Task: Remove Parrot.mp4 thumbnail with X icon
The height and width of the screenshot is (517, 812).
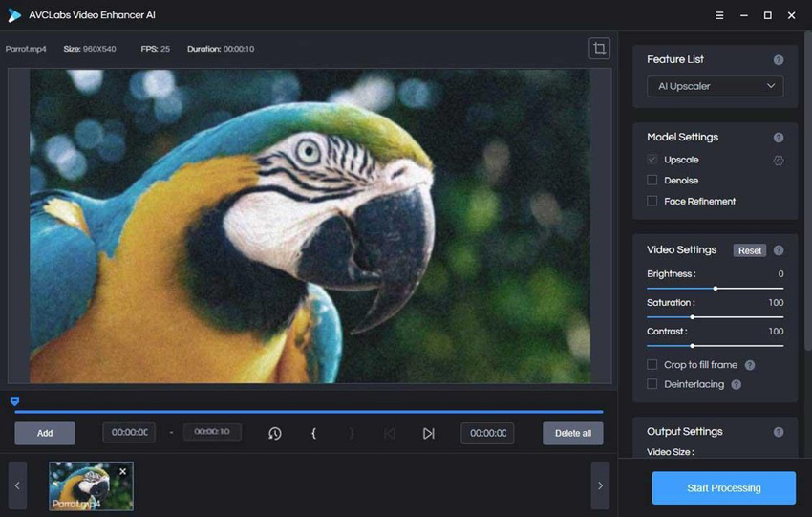Action: pos(122,471)
